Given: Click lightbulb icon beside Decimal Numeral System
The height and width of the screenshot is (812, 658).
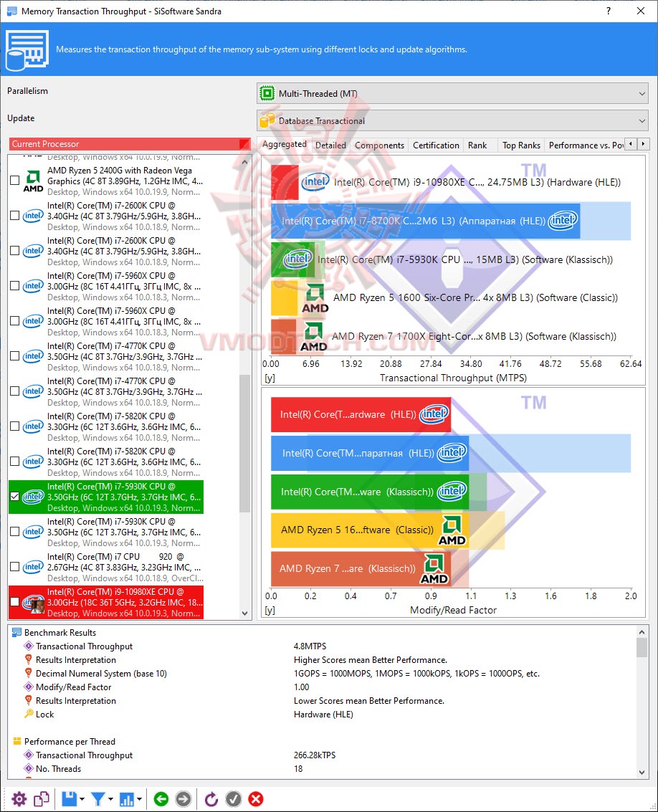Looking at the screenshot, I should [29, 673].
